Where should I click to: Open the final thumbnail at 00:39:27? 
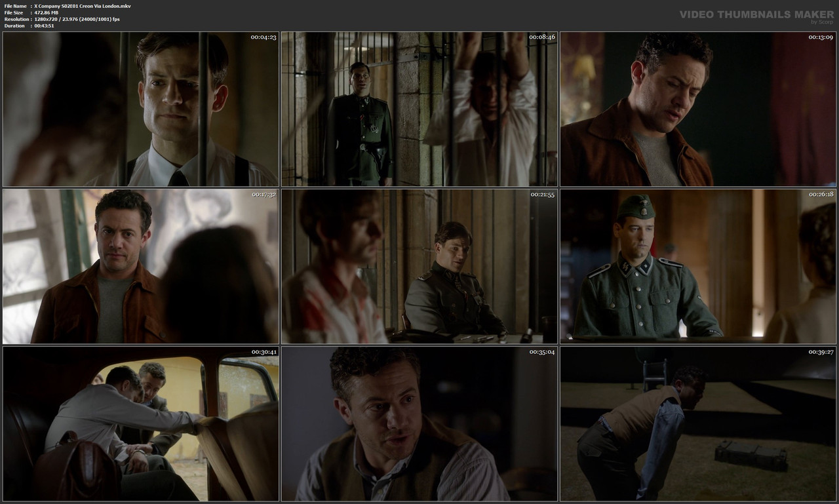(698, 423)
